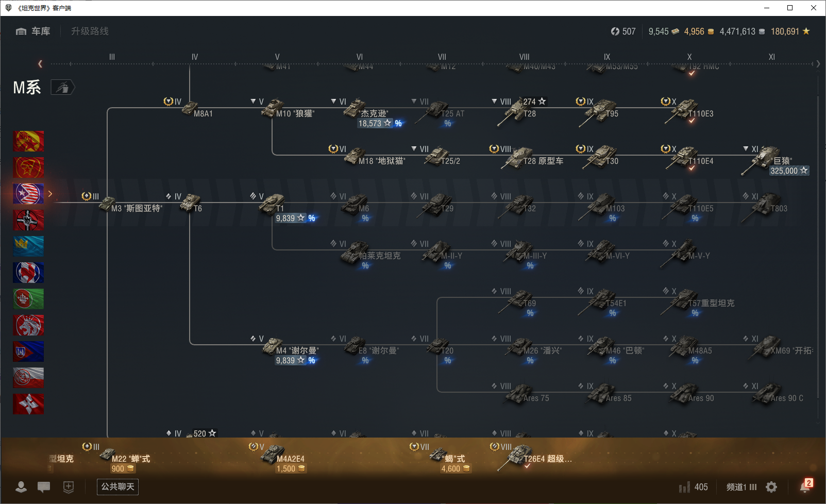This screenshot has width=826, height=504.
Task: Select the red flag with lion emblem
Action: [x=28, y=325]
